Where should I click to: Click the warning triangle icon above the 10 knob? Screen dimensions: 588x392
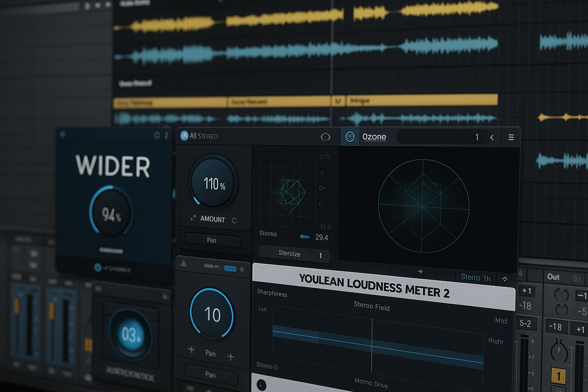tap(184, 264)
